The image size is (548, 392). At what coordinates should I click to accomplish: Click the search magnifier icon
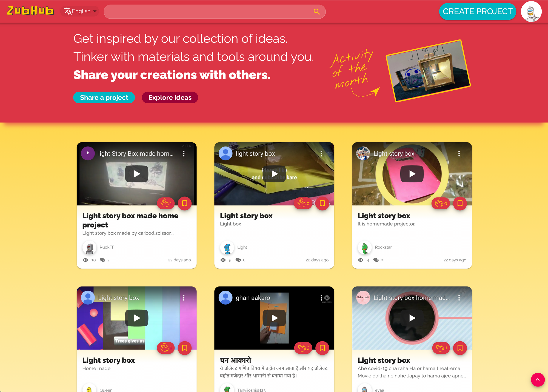tap(316, 12)
